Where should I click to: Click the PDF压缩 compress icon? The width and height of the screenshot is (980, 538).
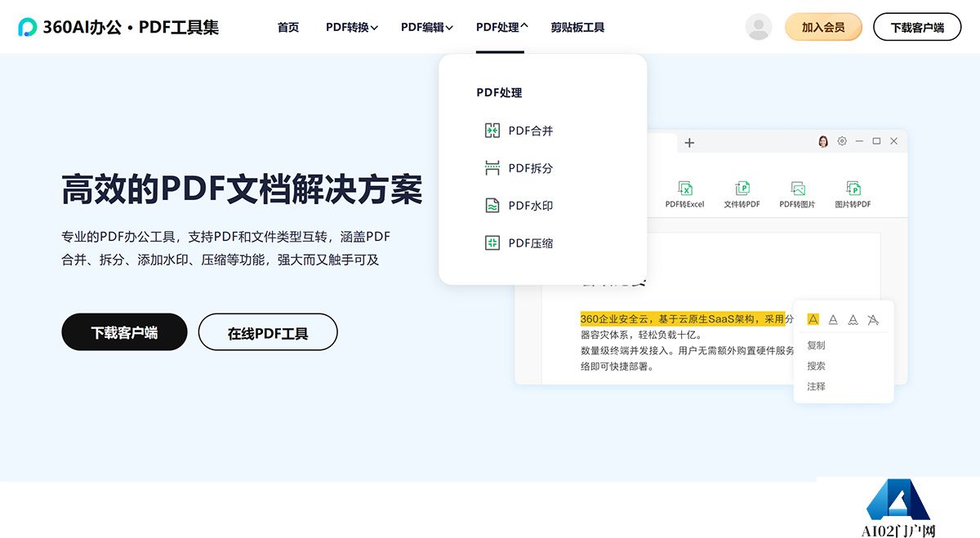pos(492,243)
